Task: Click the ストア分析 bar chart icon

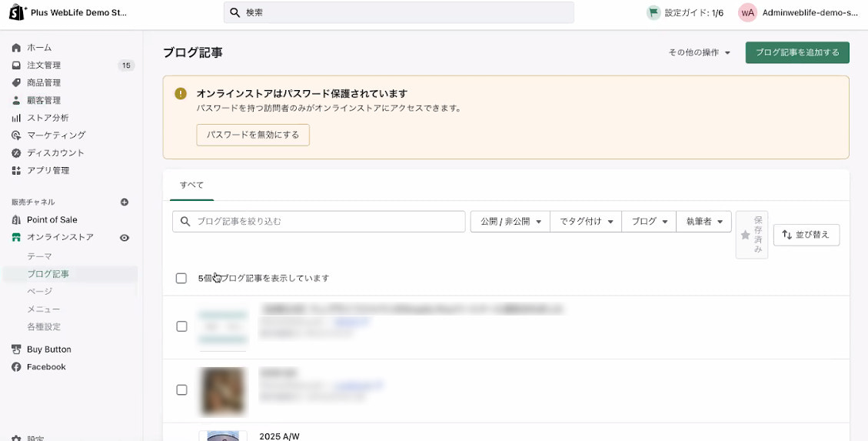Action: click(x=17, y=118)
